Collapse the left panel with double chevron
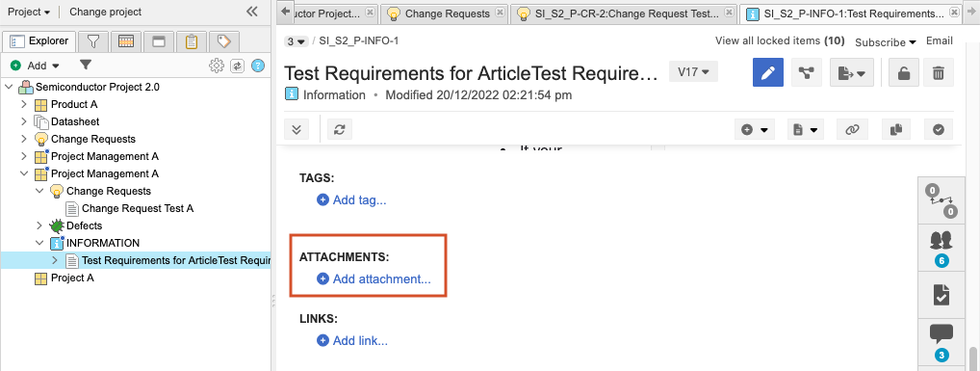The height and width of the screenshot is (371, 980). [x=252, y=12]
